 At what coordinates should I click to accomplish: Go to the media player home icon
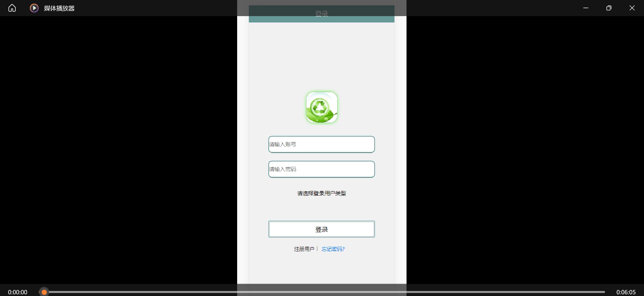tap(12, 8)
